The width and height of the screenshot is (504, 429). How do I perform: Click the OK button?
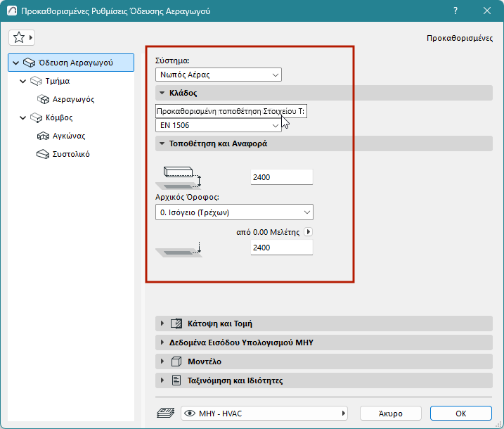(x=461, y=414)
